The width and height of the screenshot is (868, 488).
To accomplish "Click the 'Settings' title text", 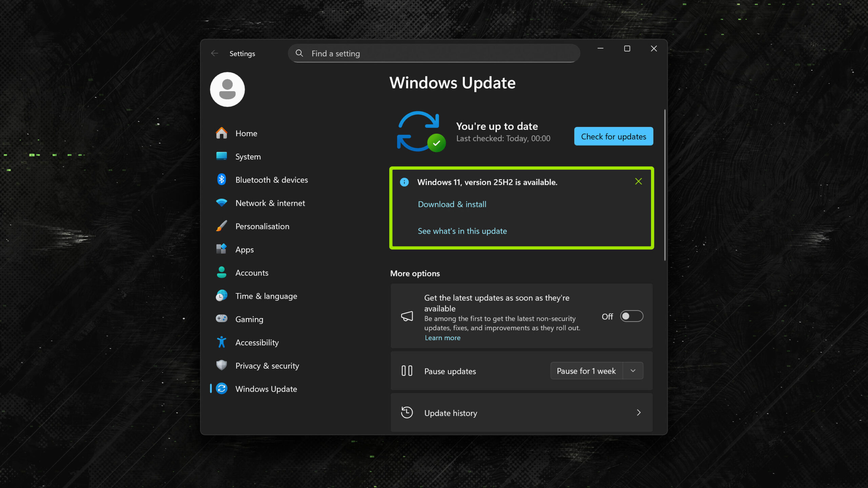I will coord(242,54).
